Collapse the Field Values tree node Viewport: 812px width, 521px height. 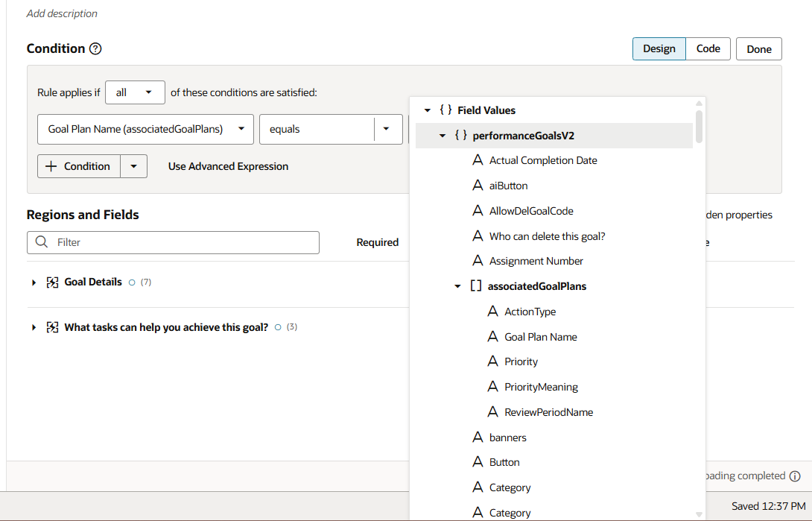pyautogui.click(x=428, y=110)
